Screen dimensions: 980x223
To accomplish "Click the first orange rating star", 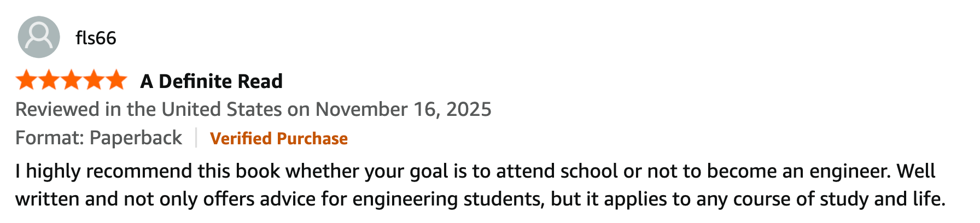I will (26, 81).
